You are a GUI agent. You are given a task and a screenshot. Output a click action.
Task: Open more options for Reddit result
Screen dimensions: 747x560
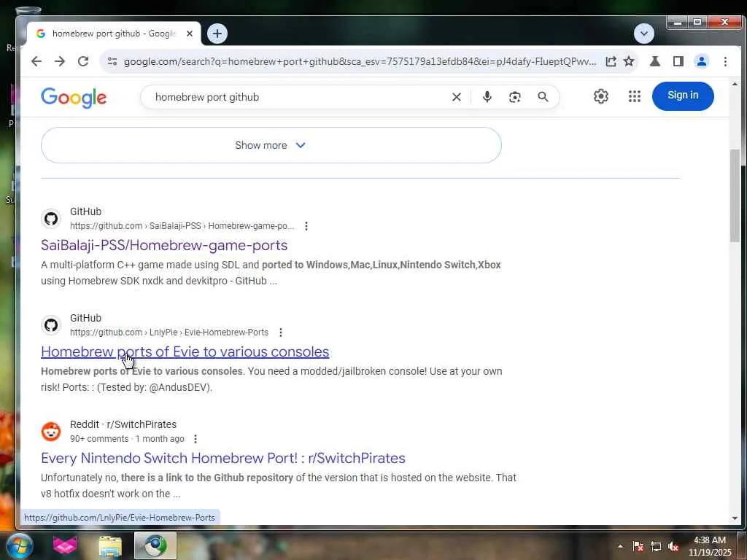[x=196, y=438]
